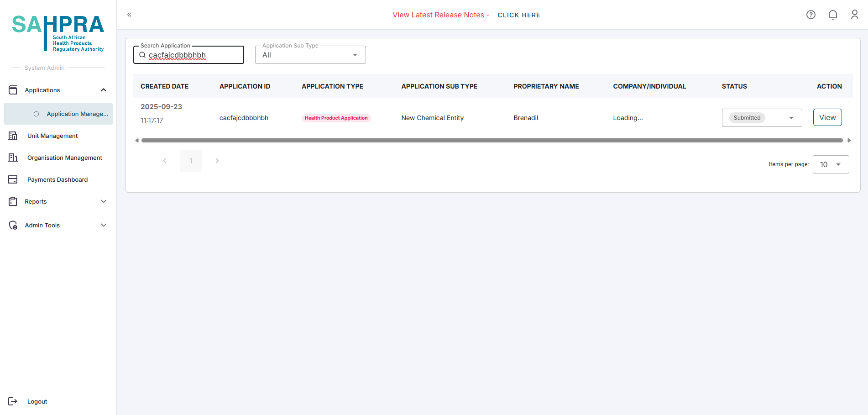Click the search magnifier icon
The width and height of the screenshot is (868, 415).
tap(142, 55)
